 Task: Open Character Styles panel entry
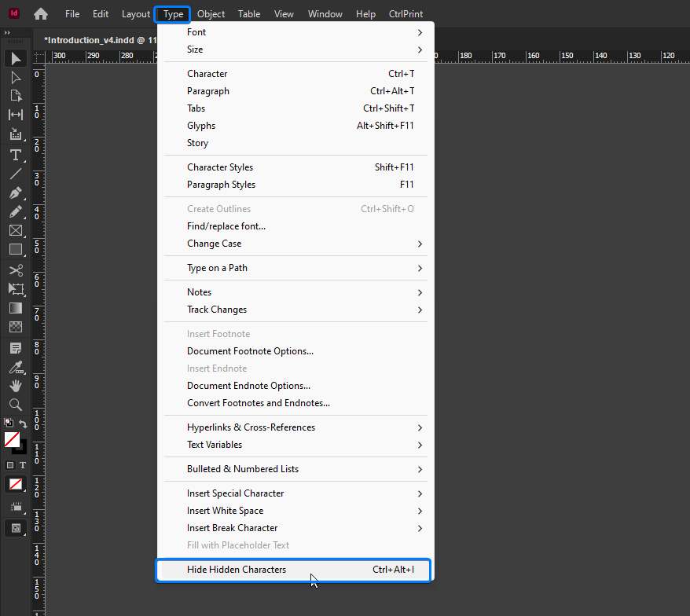pos(295,167)
